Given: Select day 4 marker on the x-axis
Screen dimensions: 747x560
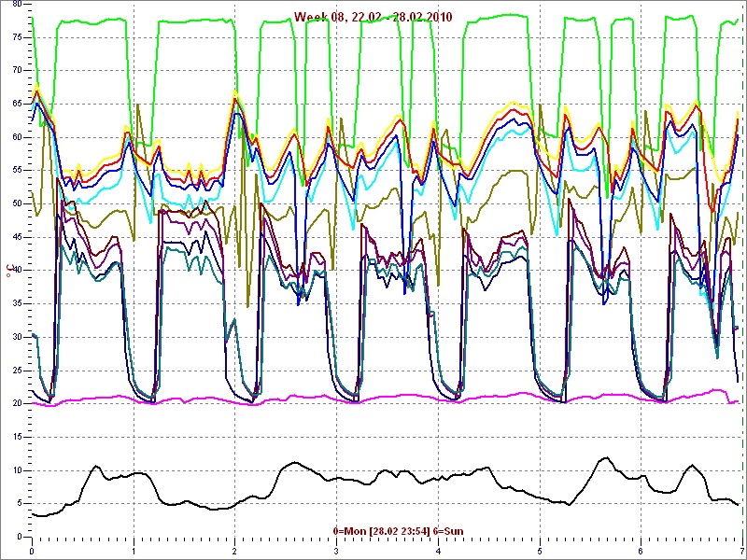Looking at the screenshot, I should 438,551.
